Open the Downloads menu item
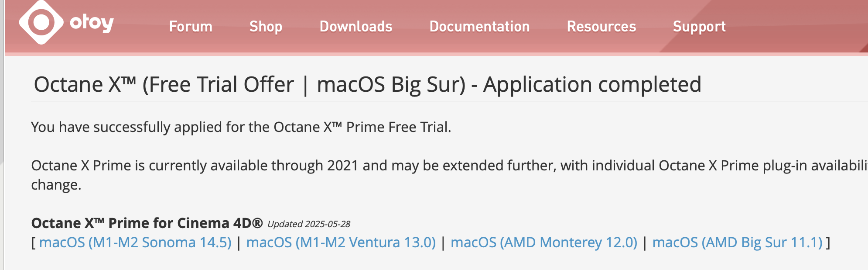This screenshot has width=868, height=270. coord(356,27)
